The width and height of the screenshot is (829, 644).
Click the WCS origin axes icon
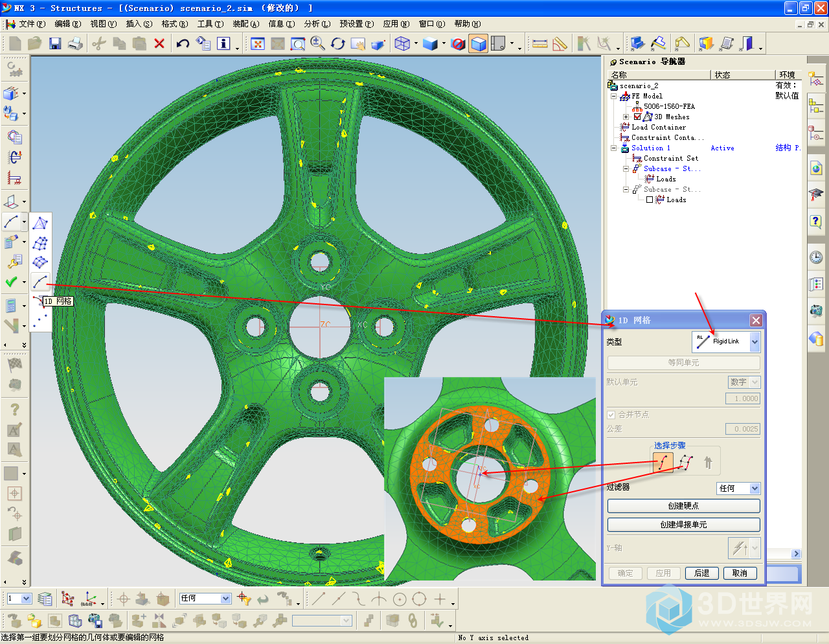coord(90,599)
